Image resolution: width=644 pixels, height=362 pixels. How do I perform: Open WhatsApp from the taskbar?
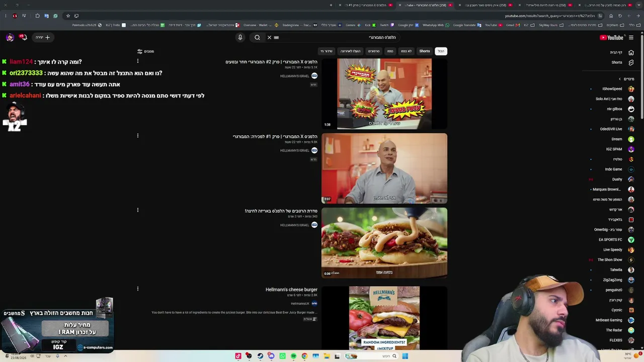(x=282, y=356)
